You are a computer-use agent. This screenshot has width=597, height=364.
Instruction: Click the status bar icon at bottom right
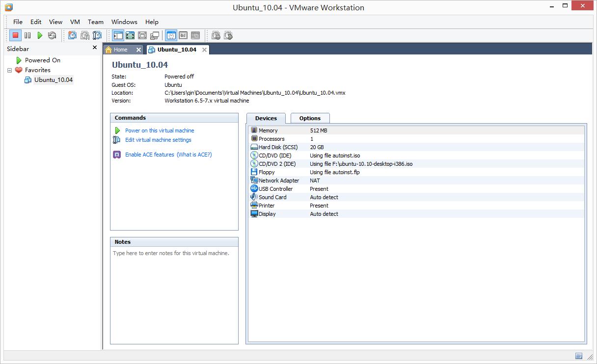579,356
